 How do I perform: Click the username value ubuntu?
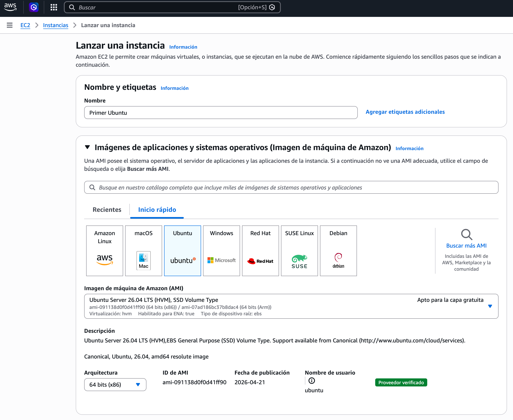[314, 390]
